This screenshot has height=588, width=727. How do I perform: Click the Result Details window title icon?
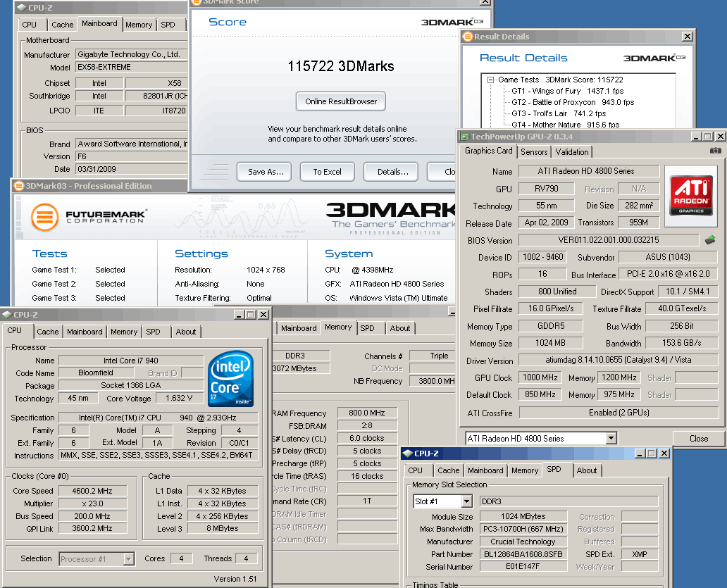pyautogui.click(x=467, y=37)
